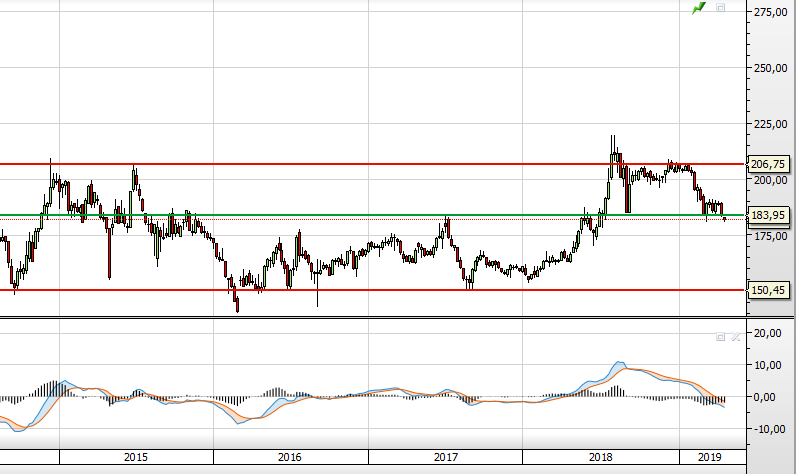Click the green horizontal price line
Viewport: 796px width, 474px height.
(x=300, y=215)
